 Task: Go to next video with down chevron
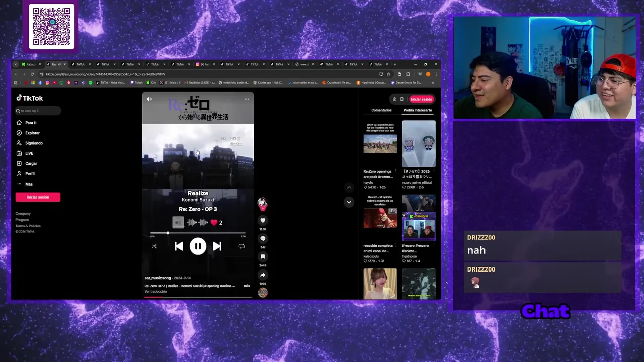tap(349, 202)
